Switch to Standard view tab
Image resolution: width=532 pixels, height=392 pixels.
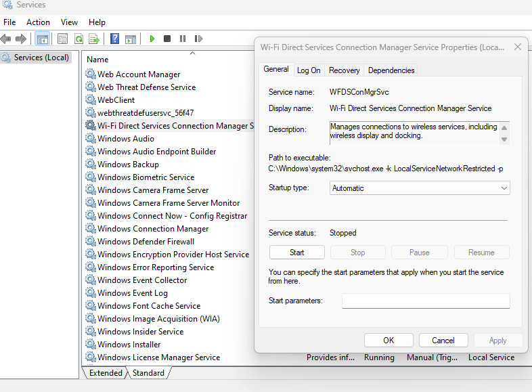pyautogui.click(x=148, y=372)
